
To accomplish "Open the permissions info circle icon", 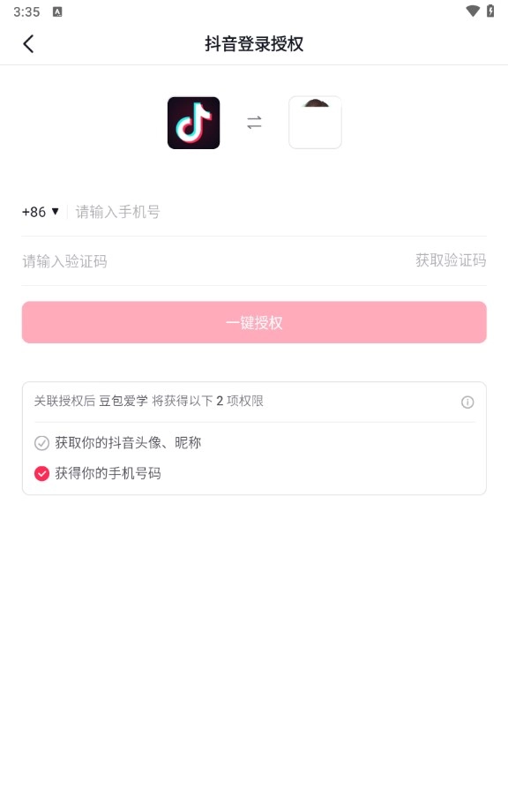I will click(x=467, y=402).
